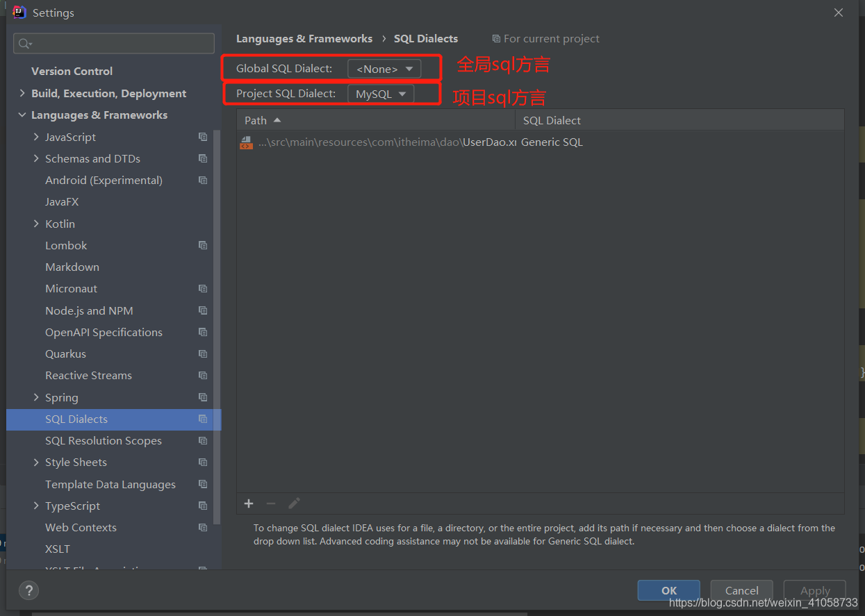Screen dimensions: 865x616
Task: Open the Project SQL Dialect MySQL dropdown
Action: (381, 94)
